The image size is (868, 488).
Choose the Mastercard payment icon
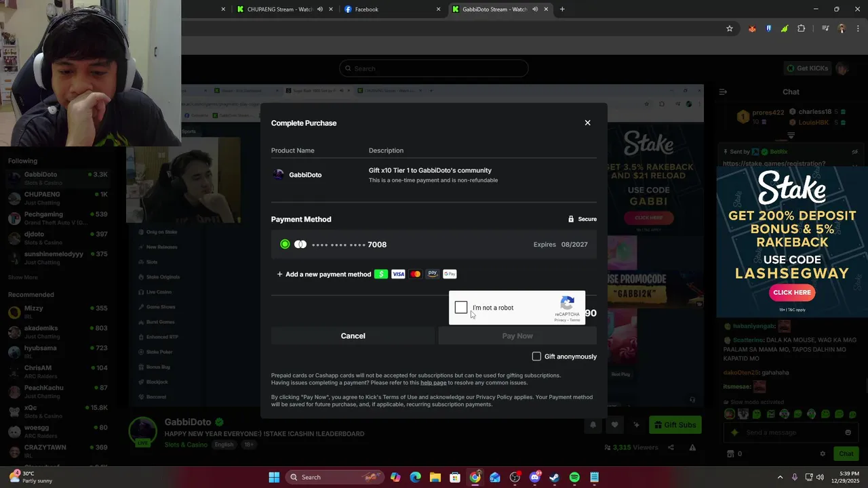click(x=416, y=274)
